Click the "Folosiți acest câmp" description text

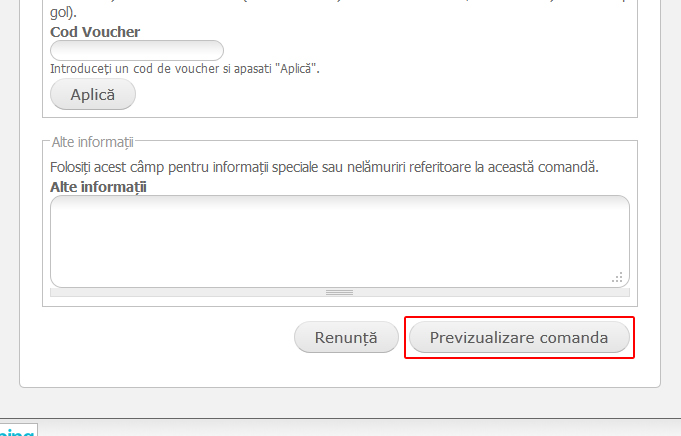click(324, 167)
